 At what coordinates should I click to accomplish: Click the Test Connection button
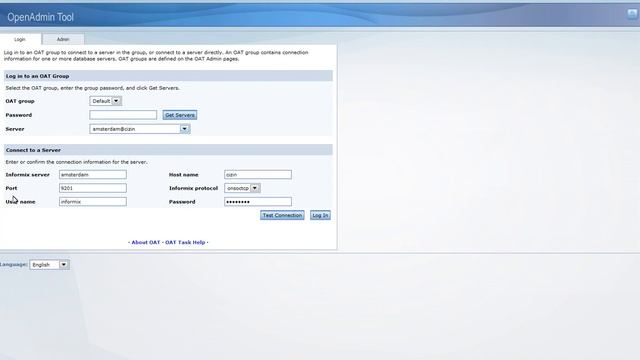(x=282, y=215)
